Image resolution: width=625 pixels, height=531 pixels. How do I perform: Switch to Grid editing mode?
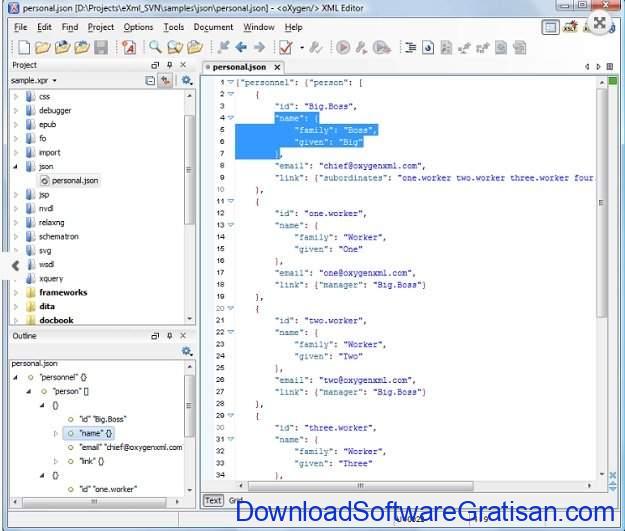pyautogui.click(x=235, y=500)
